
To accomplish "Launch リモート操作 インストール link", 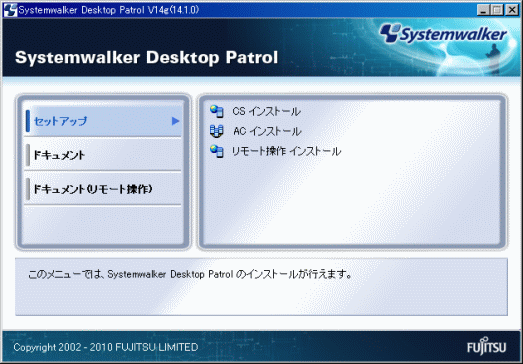I will tap(286, 151).
